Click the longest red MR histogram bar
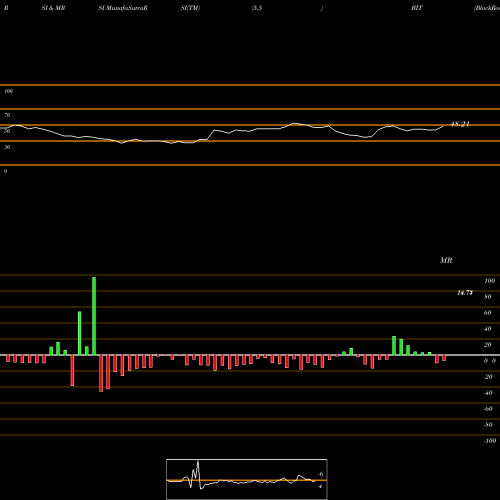 click(x=101, y=373)
